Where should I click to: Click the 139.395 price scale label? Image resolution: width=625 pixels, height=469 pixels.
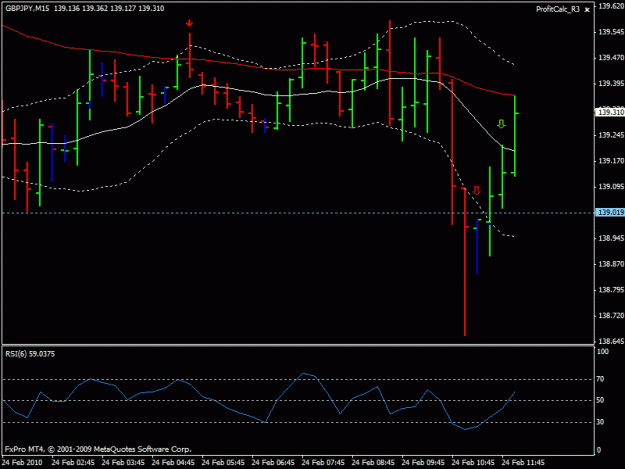click(611, 84)
